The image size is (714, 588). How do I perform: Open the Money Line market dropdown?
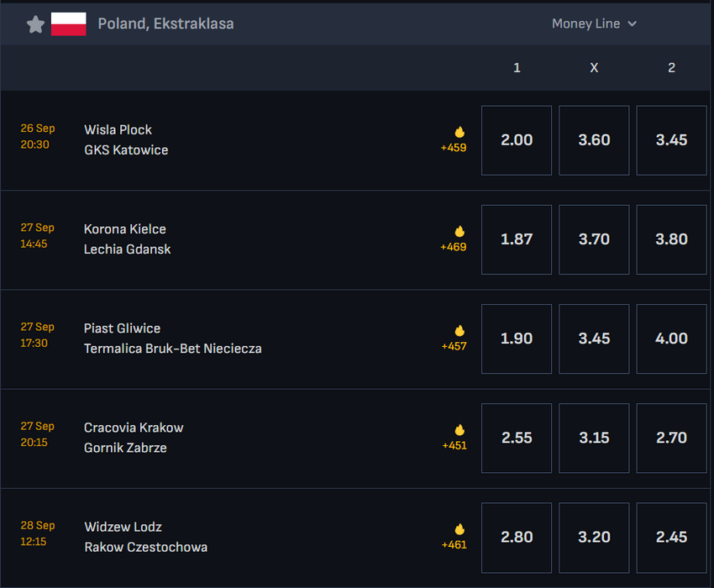(x=594, y=24)
